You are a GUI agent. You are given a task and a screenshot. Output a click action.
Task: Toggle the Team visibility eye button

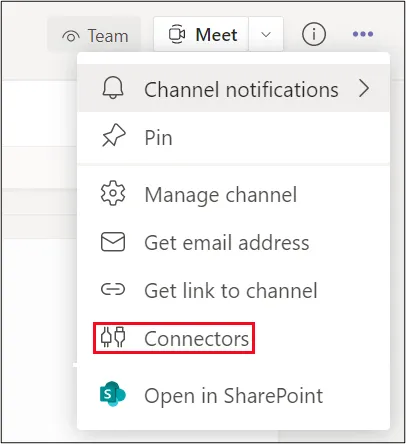click(94, 35)
